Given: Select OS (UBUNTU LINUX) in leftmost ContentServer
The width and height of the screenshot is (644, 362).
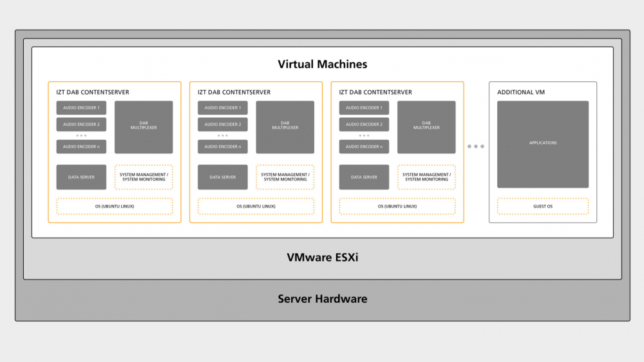Looking at the screenshot, I should point(115,206).
